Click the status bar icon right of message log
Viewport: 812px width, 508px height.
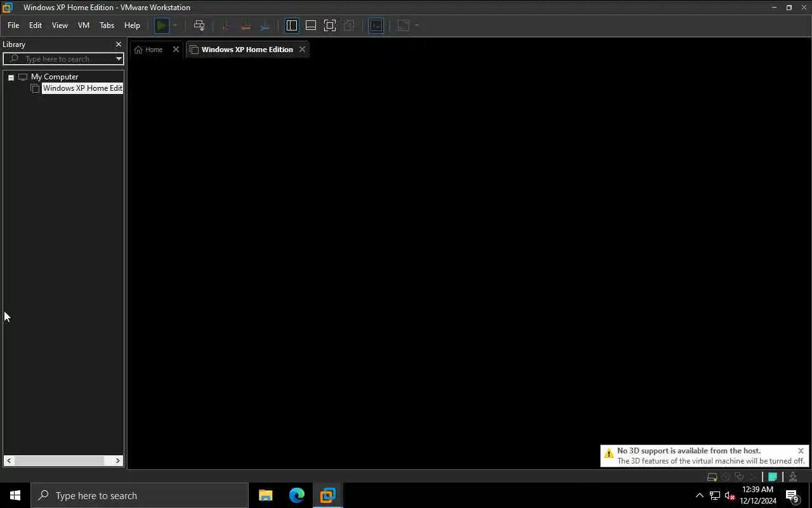coord(793,477)
